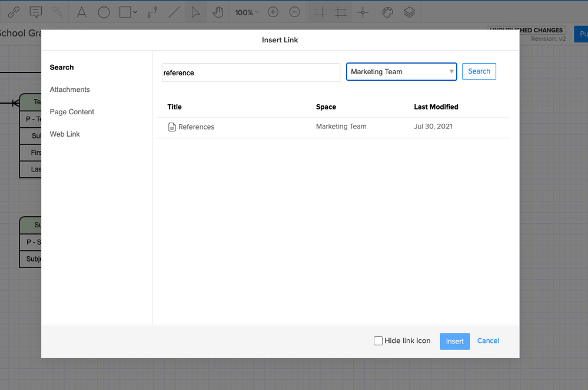Viewport: 588px width, 390px height.
Task: Switch to the Search tab
Action: coord(62,68)
